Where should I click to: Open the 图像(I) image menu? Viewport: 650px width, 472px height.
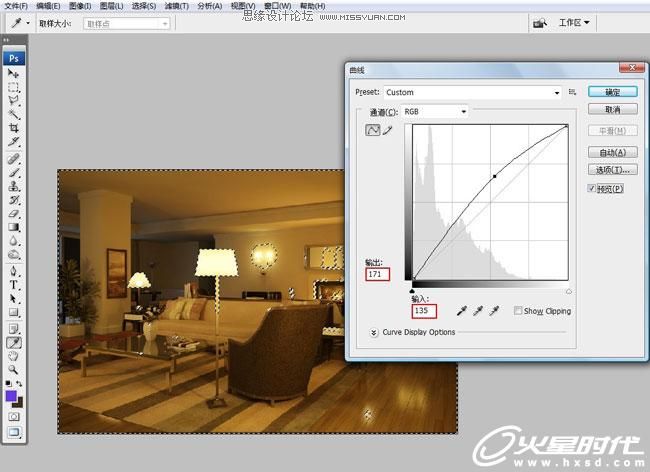click(80, 5)
